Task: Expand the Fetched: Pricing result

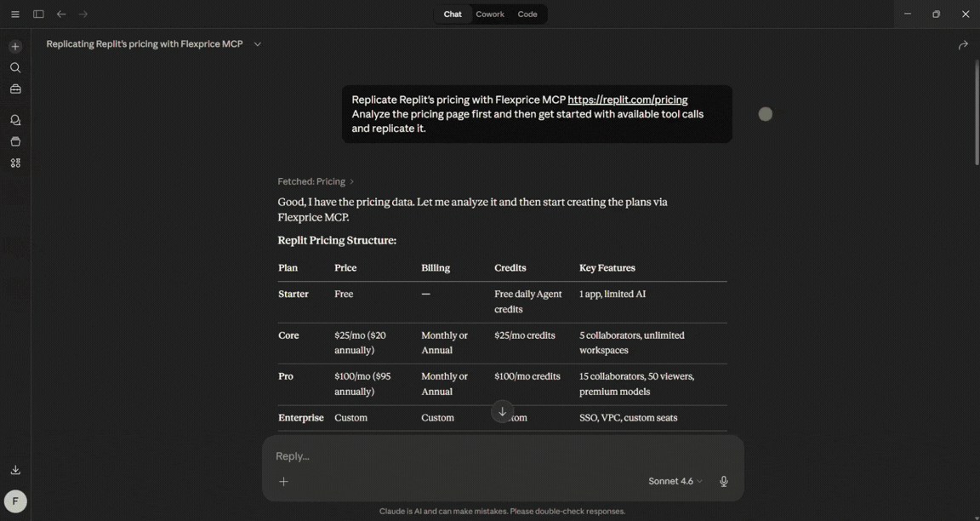Action: (x=316, y=181)
